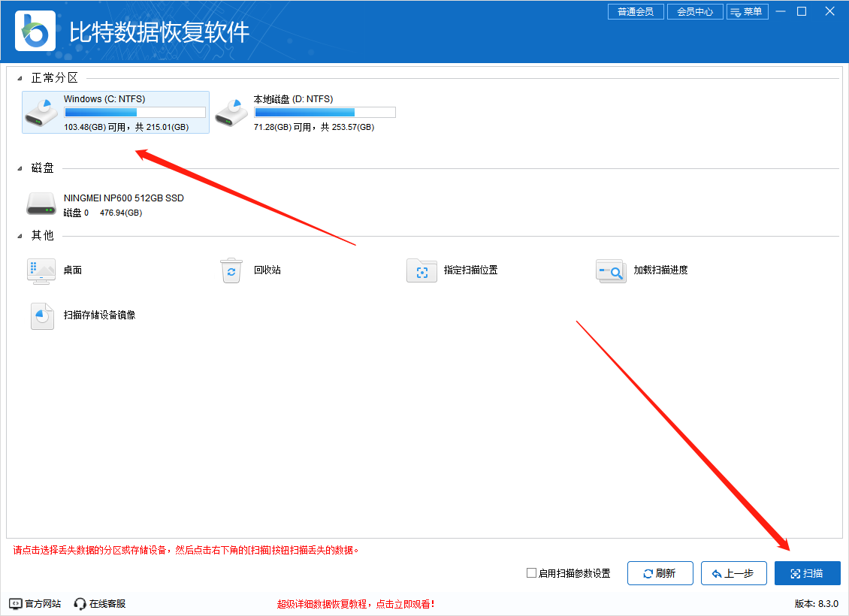
Task: Minimize the recovery software window
Action: 781,11
